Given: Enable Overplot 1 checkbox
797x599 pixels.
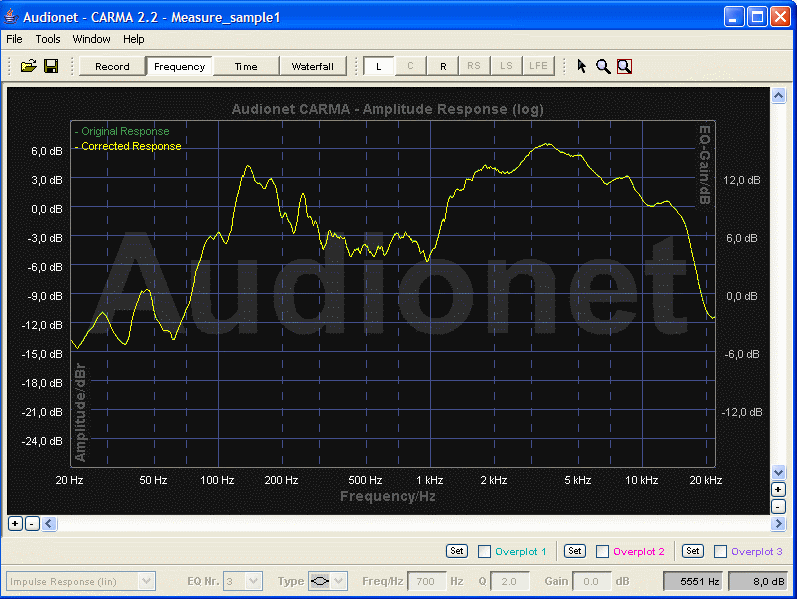Looking at the screenshot, I should [x=484, y=551].
